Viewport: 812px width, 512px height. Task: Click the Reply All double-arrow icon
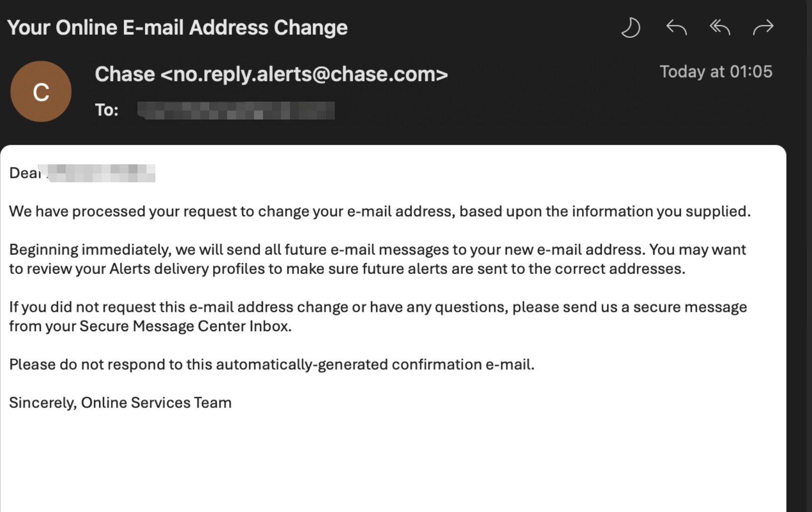pyautogui.click(x=720, y=27)
